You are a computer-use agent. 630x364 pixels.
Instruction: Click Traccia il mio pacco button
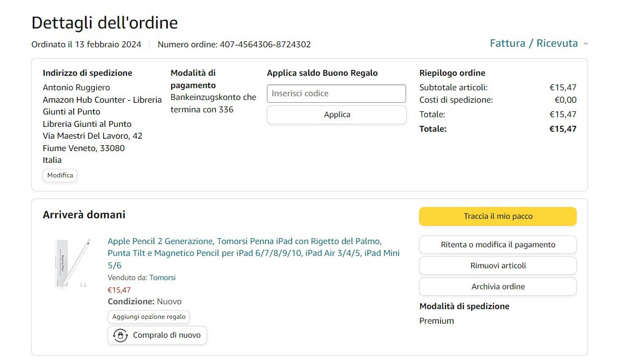498,216
